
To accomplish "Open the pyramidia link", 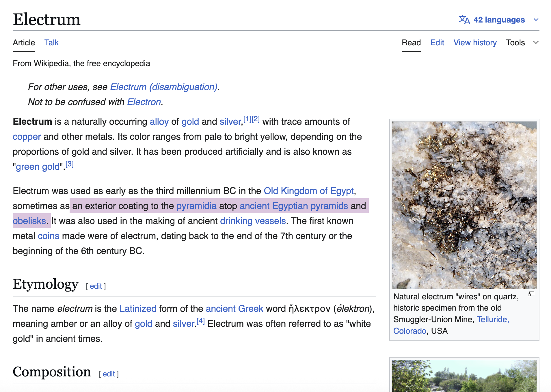I will [196, 206].
